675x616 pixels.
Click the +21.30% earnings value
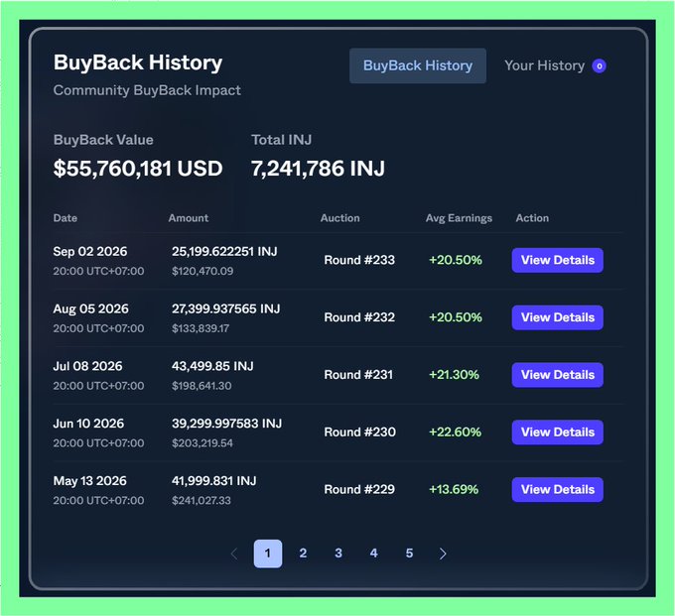(455, 375)
